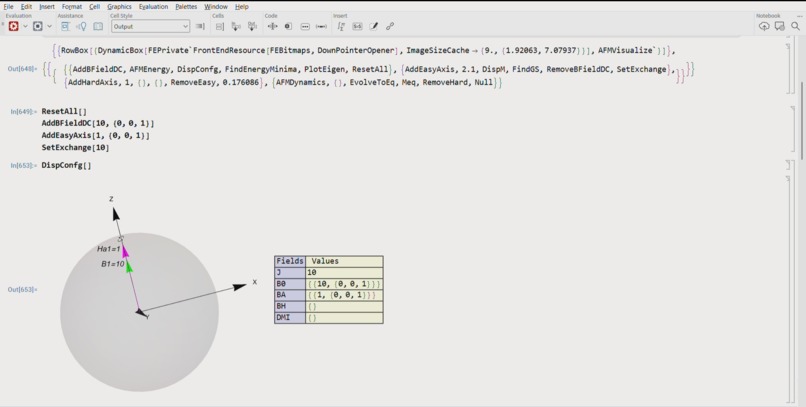Click the BH row label in table
Screen dimensions: 806x407
click(290, 306)
